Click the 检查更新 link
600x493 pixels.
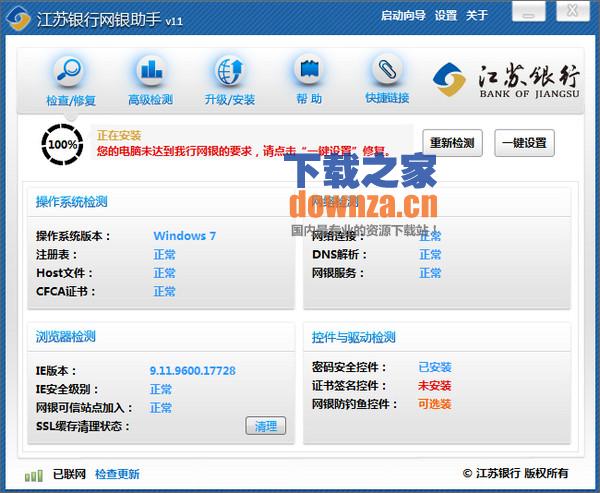117,474
